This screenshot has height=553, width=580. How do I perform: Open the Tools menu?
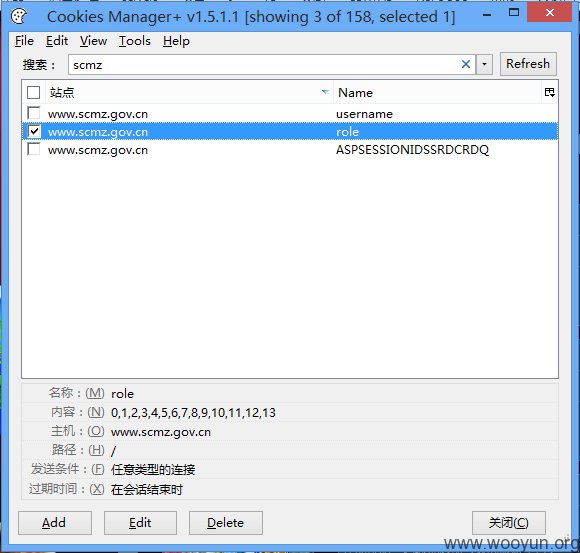[135, 41]
